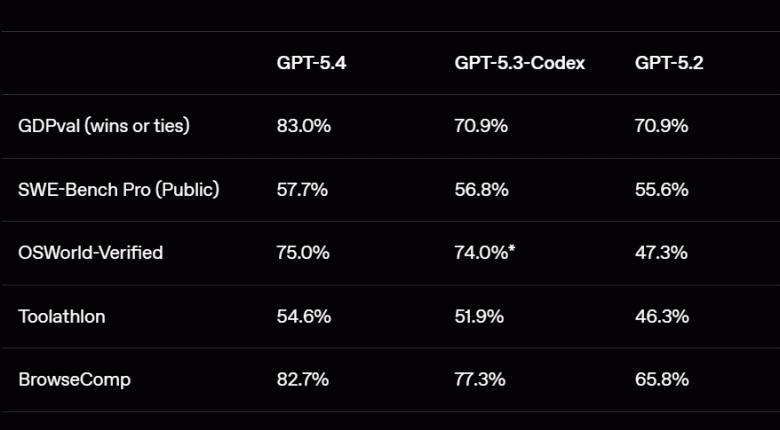Select the GDPval (wins or ties) row label
Screen dimensions: 780x430
click(104, 126)
